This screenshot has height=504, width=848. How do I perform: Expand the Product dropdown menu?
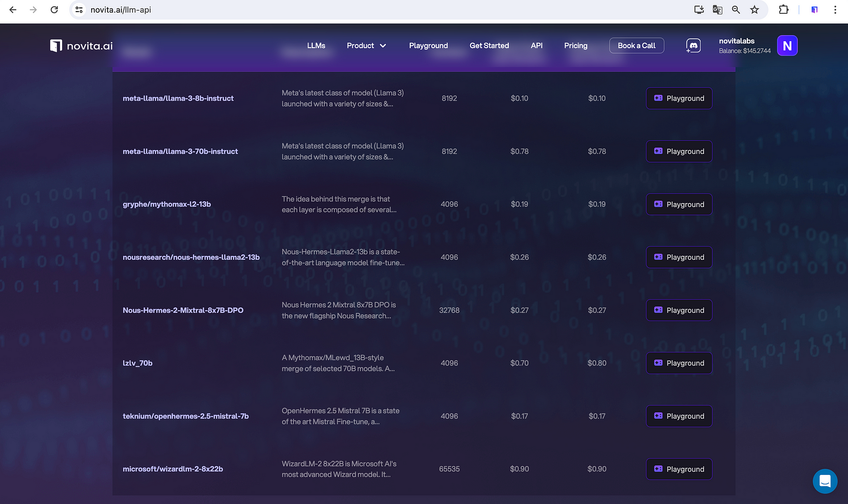(366, 46)
